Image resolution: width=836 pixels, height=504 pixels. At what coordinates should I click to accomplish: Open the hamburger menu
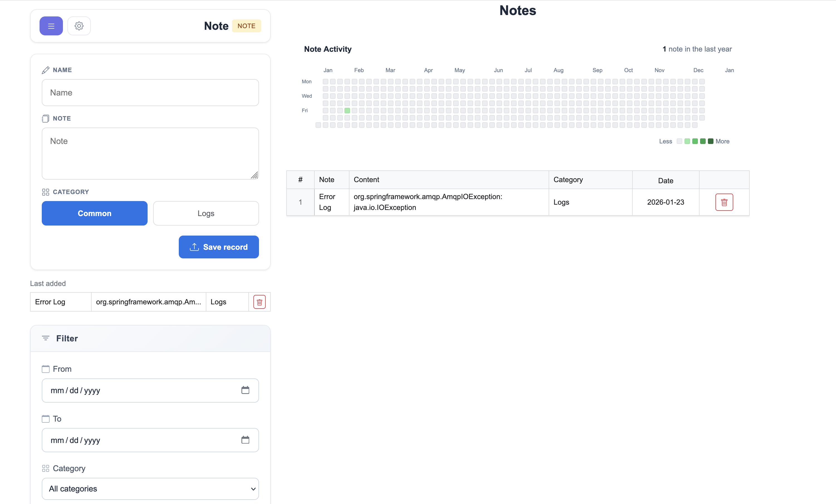tap(51, 26)
